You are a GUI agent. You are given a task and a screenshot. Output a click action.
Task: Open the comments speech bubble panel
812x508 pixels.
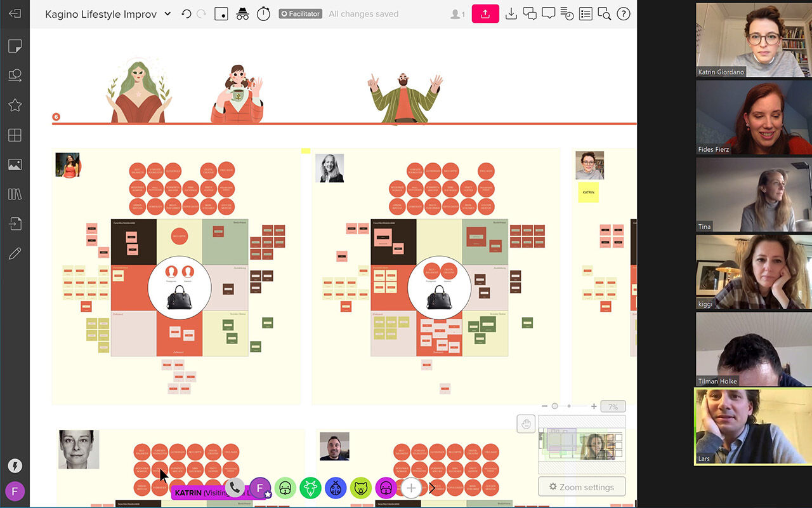click(x=549, y=14)
